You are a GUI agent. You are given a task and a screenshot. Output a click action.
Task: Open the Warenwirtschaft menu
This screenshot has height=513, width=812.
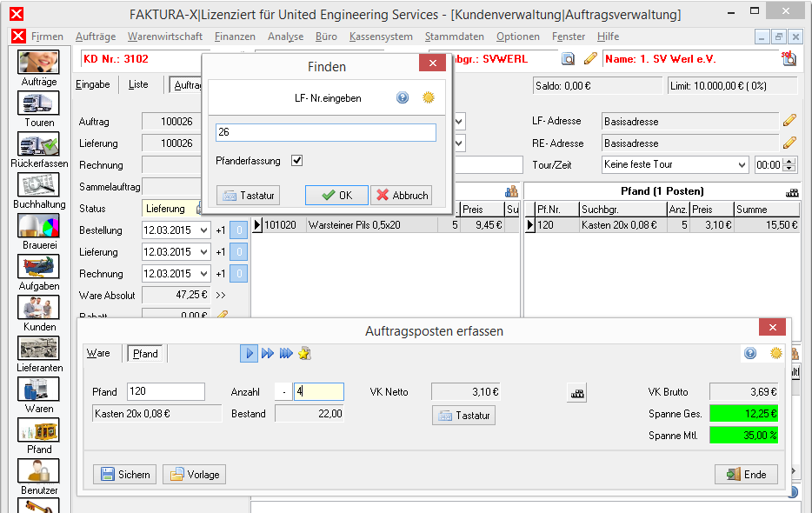165,37
